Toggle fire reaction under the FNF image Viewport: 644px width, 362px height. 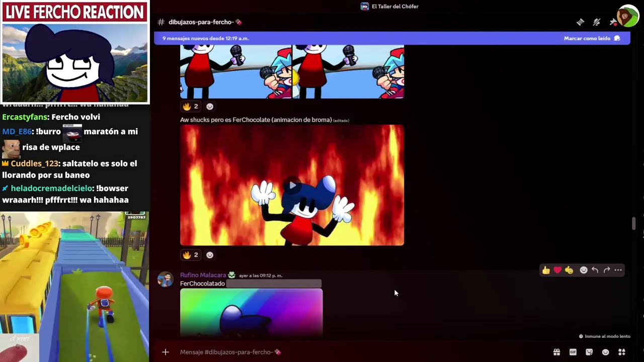[191, 106]
